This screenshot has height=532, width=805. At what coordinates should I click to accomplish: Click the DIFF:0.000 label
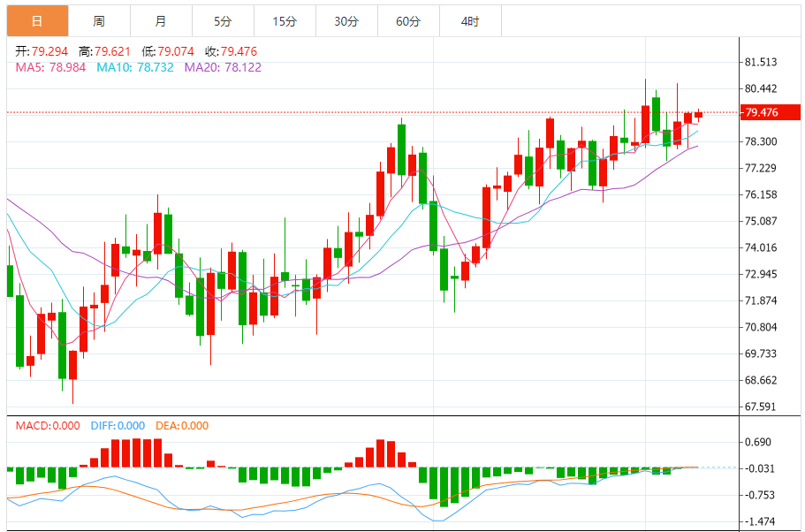pyautogui.click(x=118, y=426)
